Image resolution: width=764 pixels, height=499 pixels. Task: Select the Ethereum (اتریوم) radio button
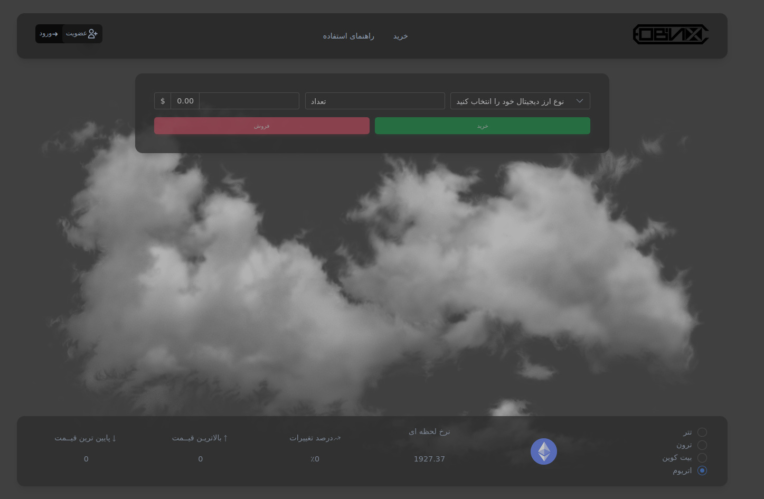(x=701, y=470)
